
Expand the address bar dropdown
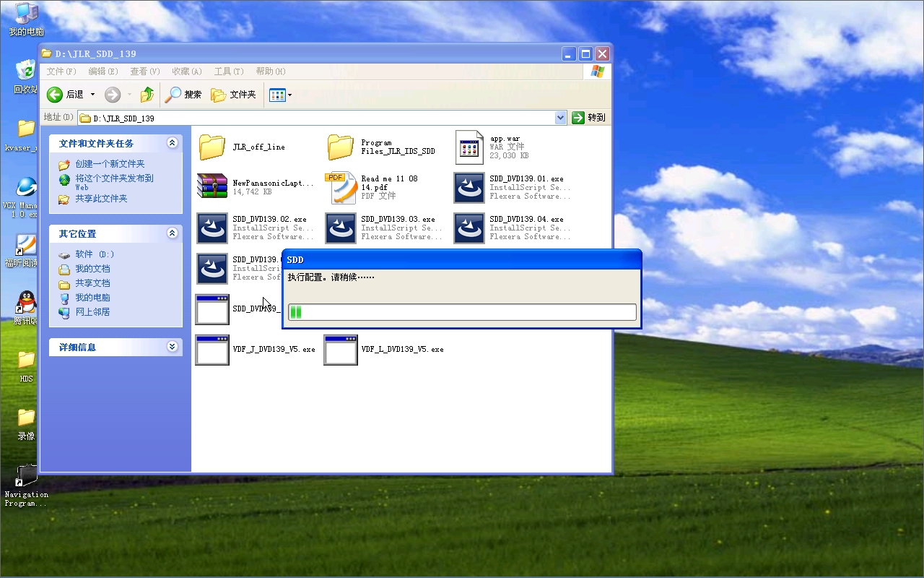click(561, 118)
